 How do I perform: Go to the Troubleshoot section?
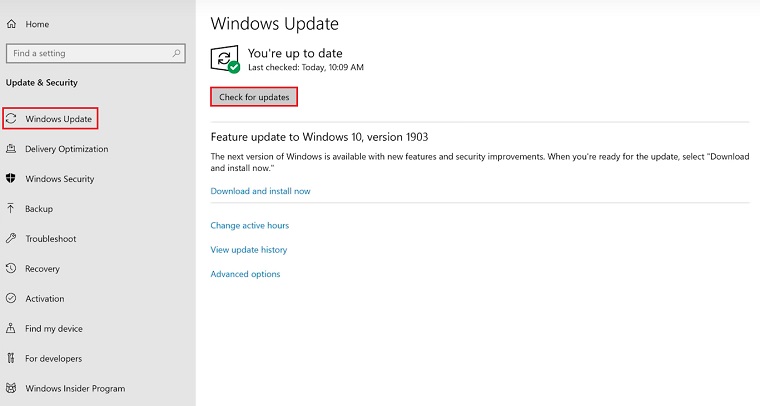click(x=50, y=239)
